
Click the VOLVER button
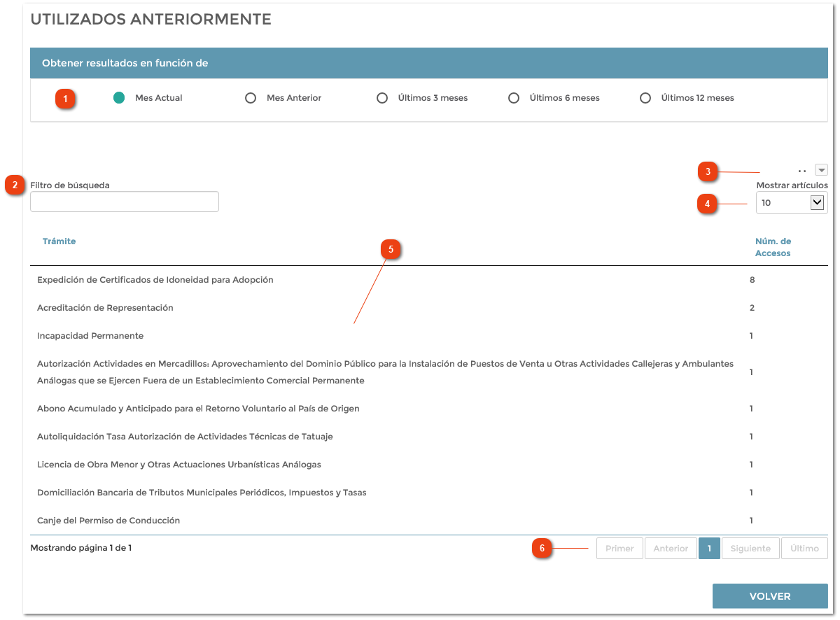pos(769,596)
